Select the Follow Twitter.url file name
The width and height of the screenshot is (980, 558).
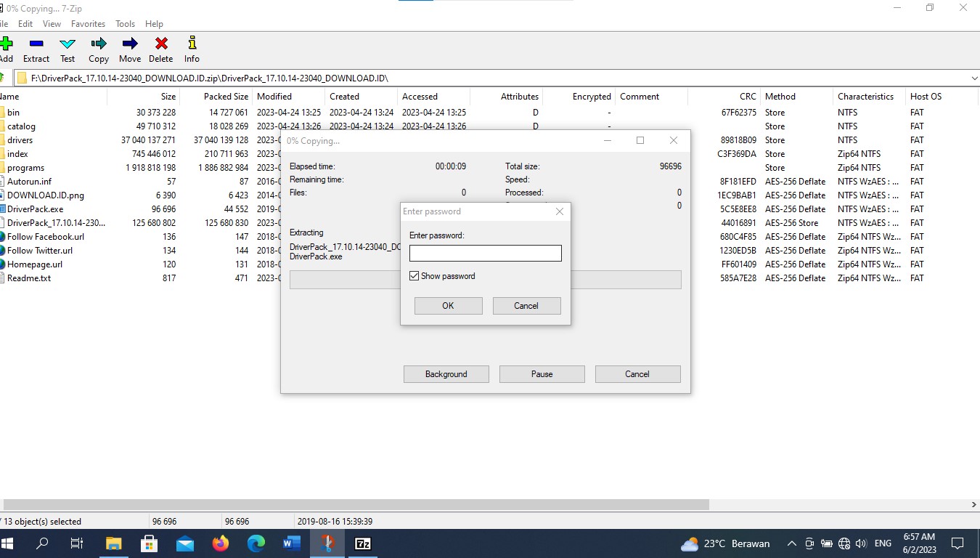tap(40, 251)
